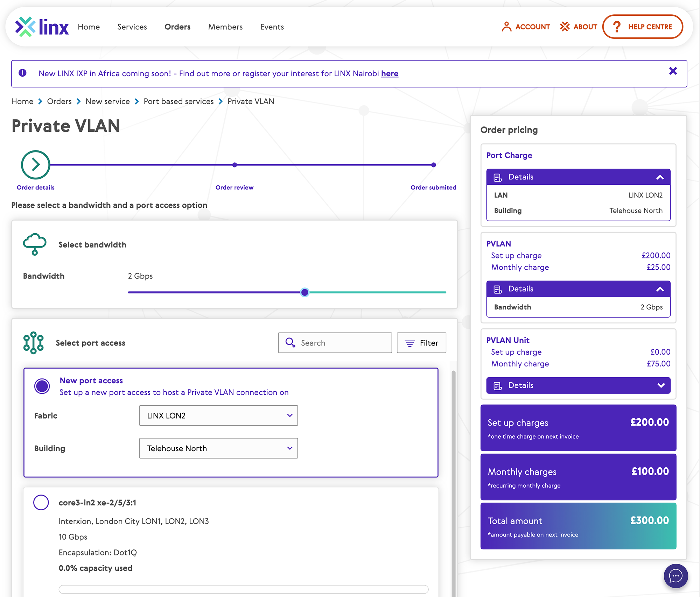
Task: Click the About cross icon in header
Action: coord(564,26)
